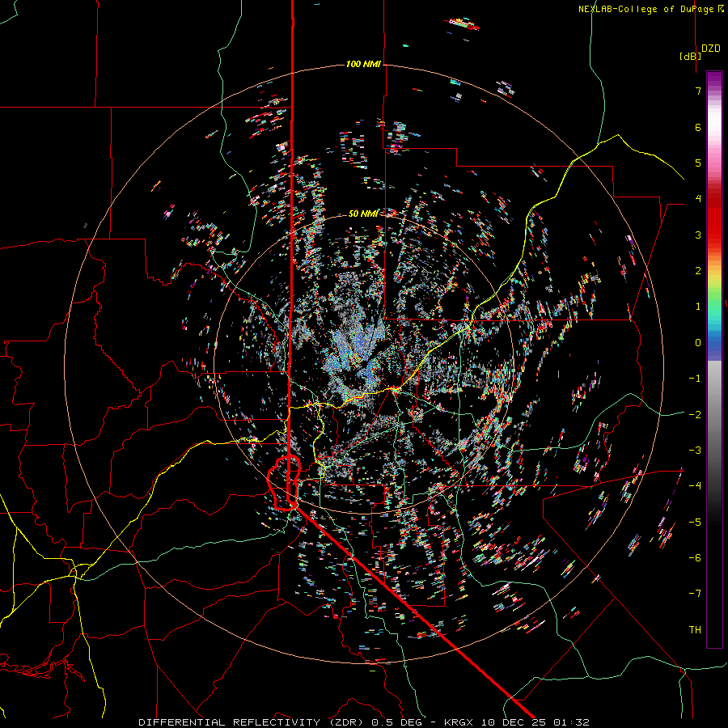The width and height of the screenshot is (728, 728).
Task: Select the 100 NMI range ring label
Action: [x=363, y=64]
